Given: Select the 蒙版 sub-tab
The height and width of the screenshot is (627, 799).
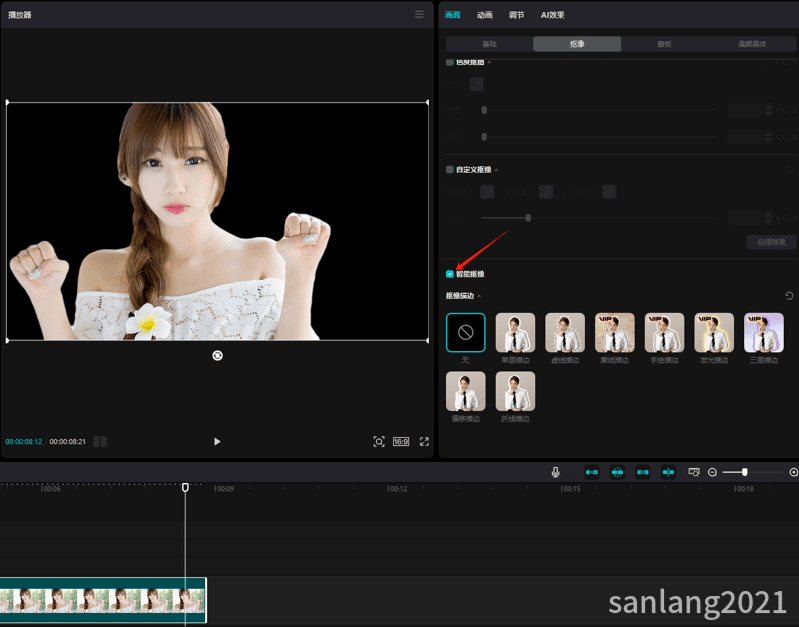Looking at the screenshot, I should (x=664, y=44).
